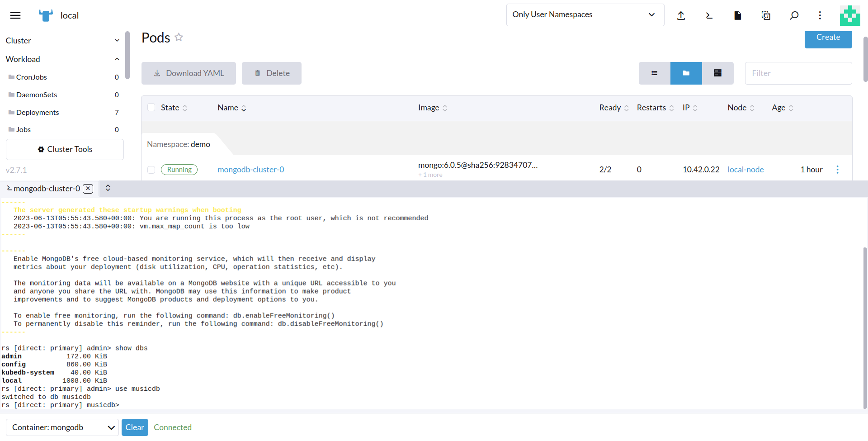Click into the Filter input field

798,73
